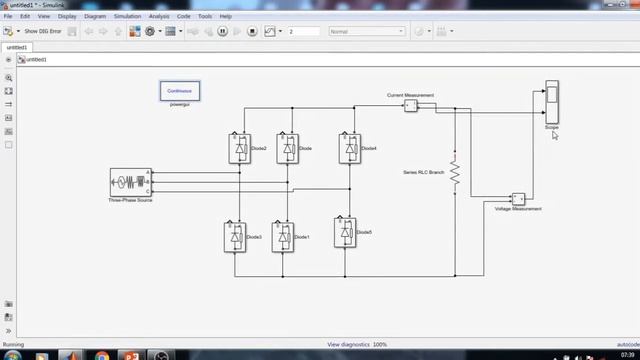Click the untitled1 breadcrumb in address bar
Screen dimensions: 640x360
36,60
